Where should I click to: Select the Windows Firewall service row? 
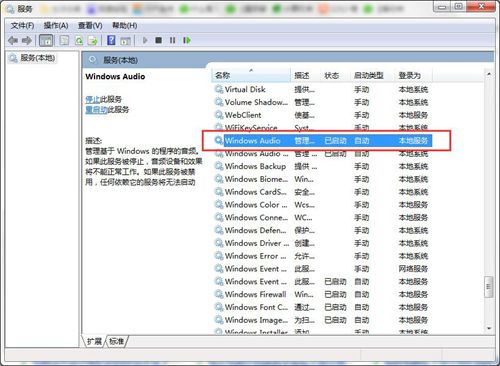coord(323,294)
